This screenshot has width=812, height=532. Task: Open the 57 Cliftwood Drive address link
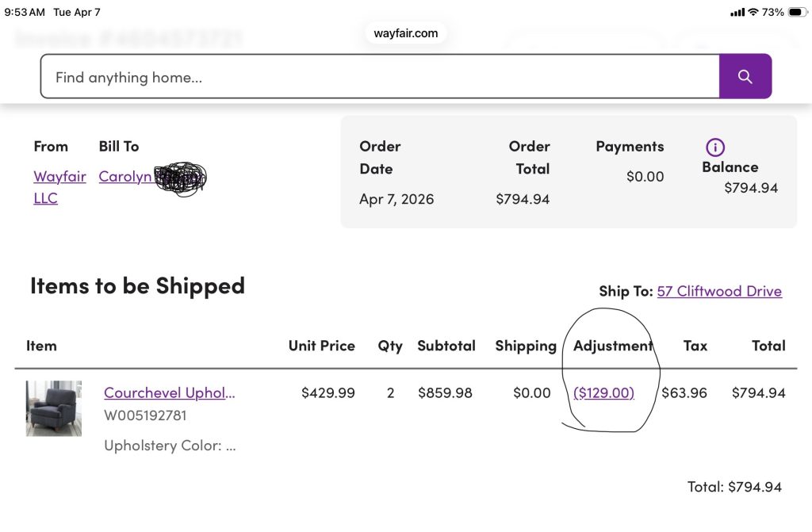[x=719, y=291]
